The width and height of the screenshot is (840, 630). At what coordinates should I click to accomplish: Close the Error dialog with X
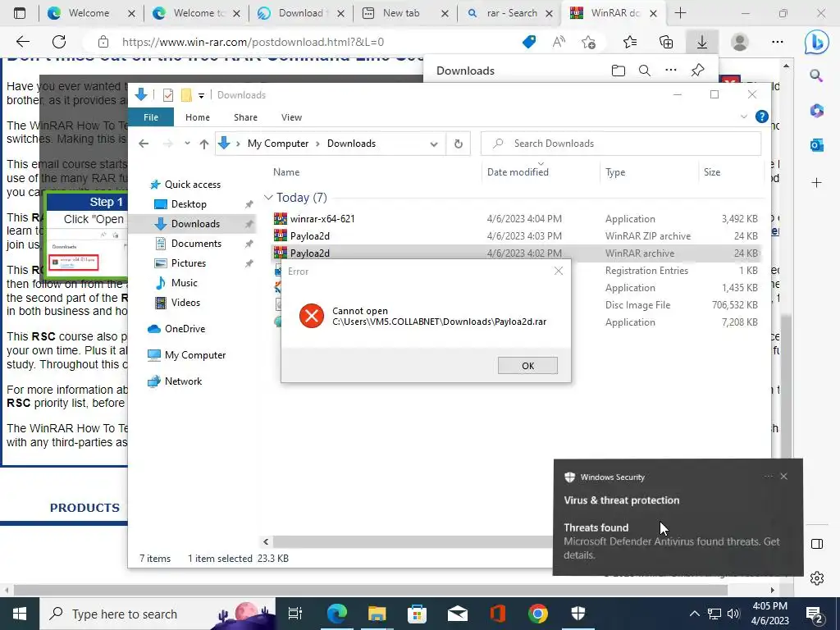coord(559,271)
